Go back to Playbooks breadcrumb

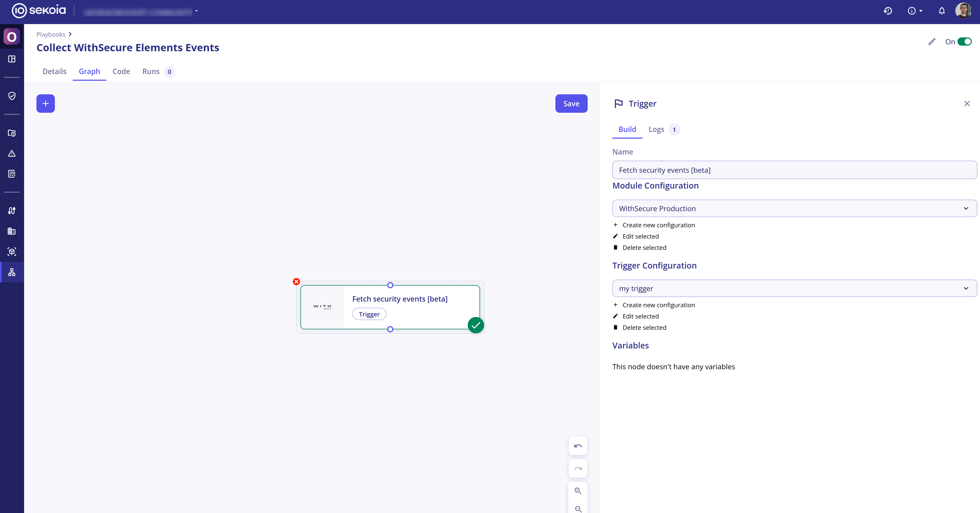point(51,34)
